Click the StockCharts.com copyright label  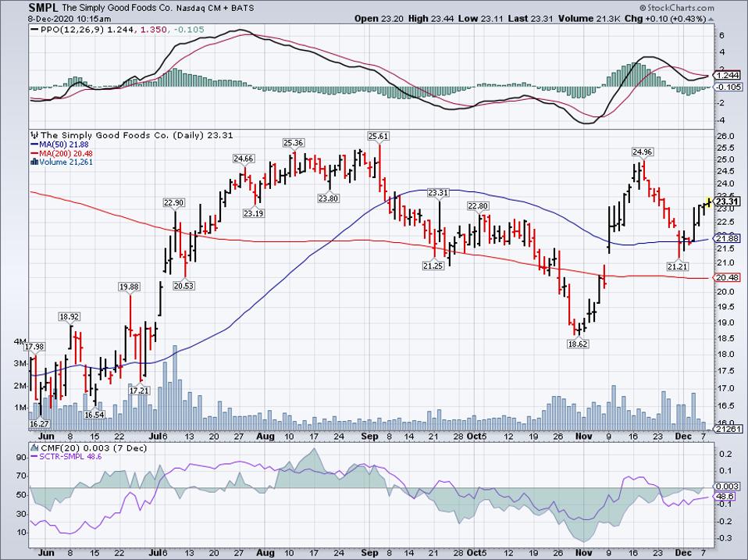click(x=677, y=7)
